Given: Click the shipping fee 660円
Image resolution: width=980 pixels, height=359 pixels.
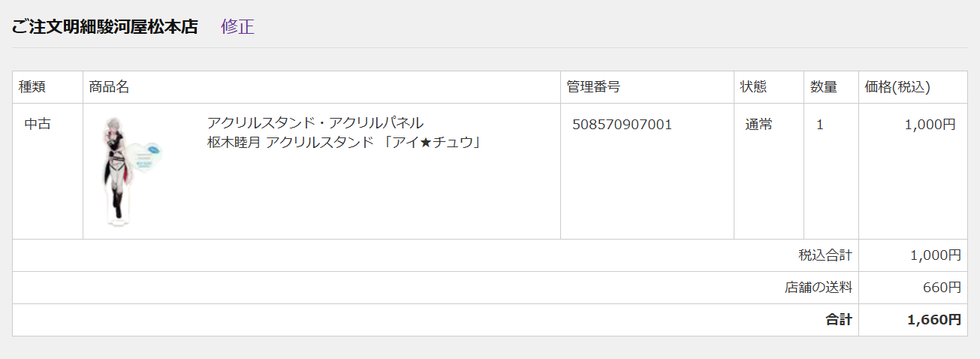Looking at the screenshot, I should pos(942,288).
